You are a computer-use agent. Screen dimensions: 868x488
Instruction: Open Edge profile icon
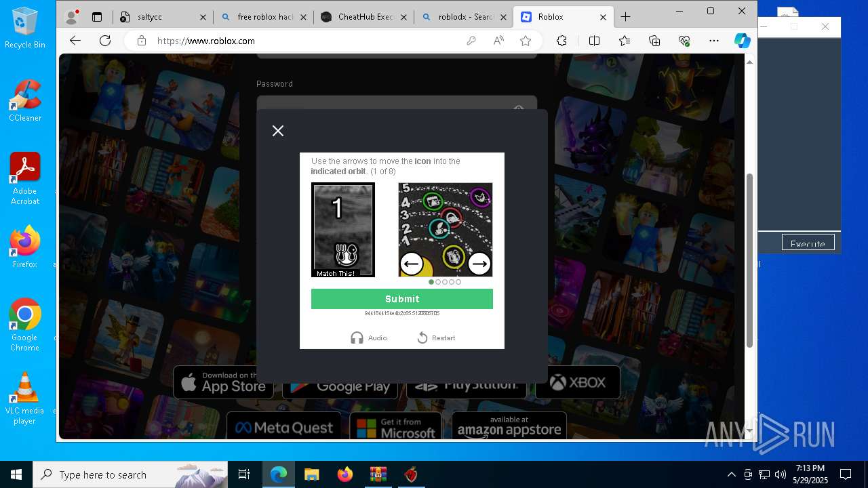71,17
